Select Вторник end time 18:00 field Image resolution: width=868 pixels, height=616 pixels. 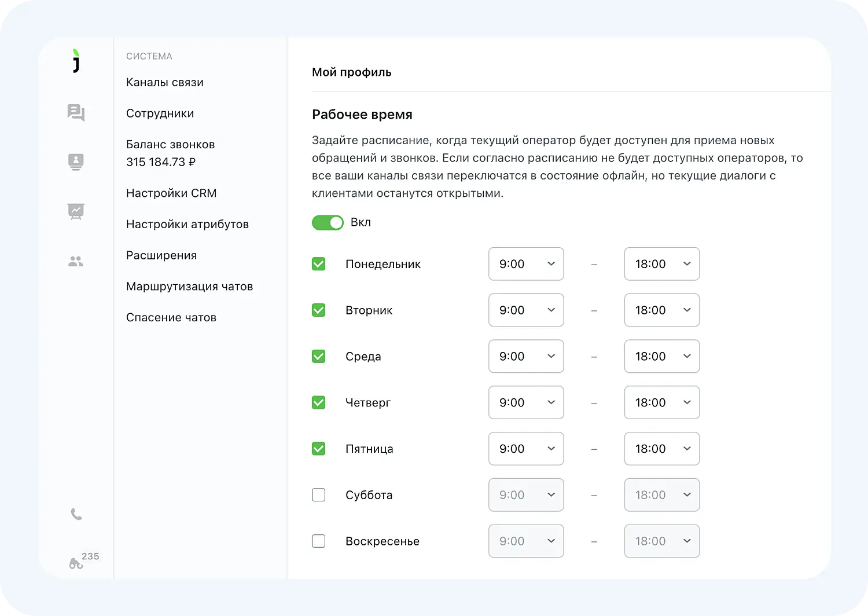click(x=661, y=310)
